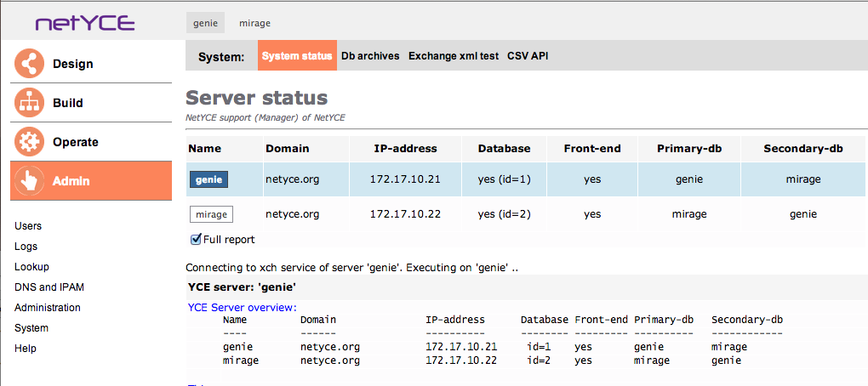The width and height of the screenshot is (868, 386).
Task: Go to the Lookup section
Action: 31,267
